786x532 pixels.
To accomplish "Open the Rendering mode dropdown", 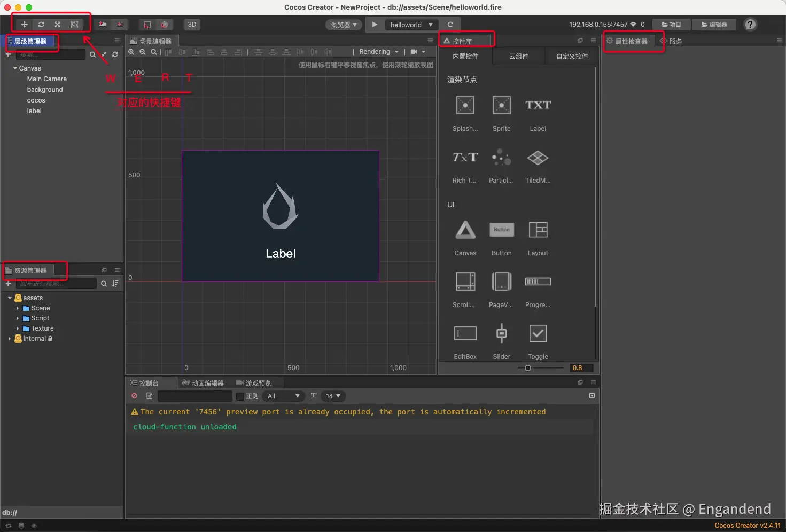I will click(x=379, y=52).
